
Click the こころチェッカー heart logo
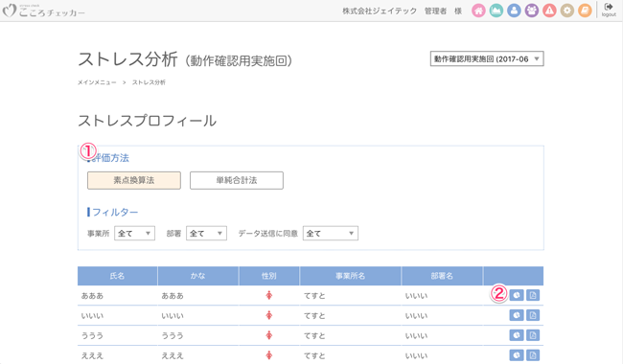(x=44, y=11)
